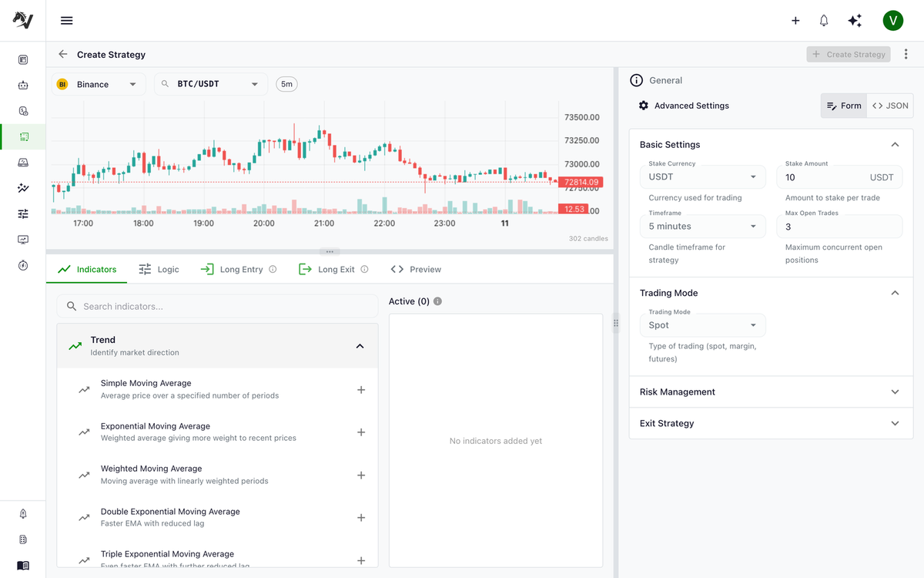Click the info icon next to Active (0)
Screen dimensions: 924x578
[438, 301]
